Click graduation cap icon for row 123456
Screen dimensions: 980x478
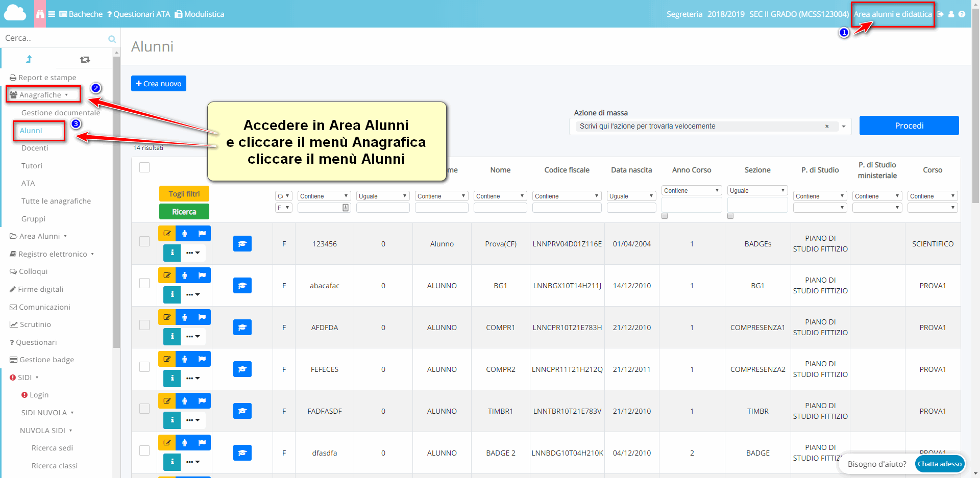click(x=242, y=244)
